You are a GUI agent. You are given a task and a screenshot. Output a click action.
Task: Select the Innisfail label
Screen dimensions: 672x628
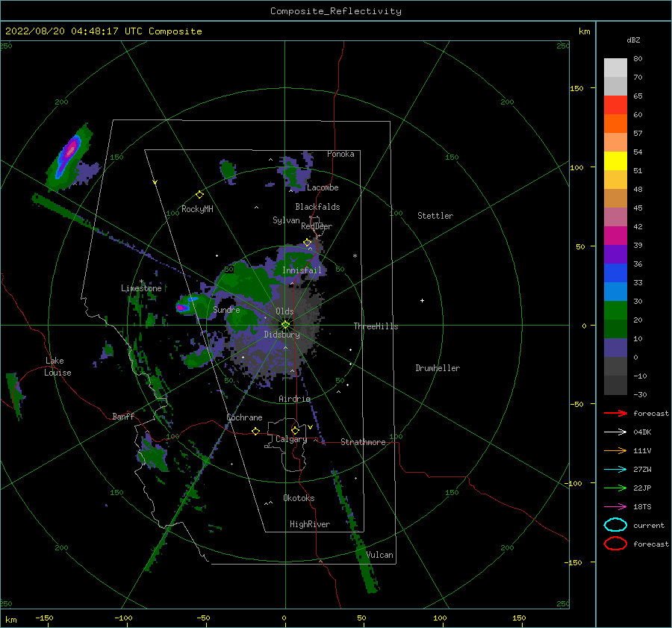coord(302,270)
